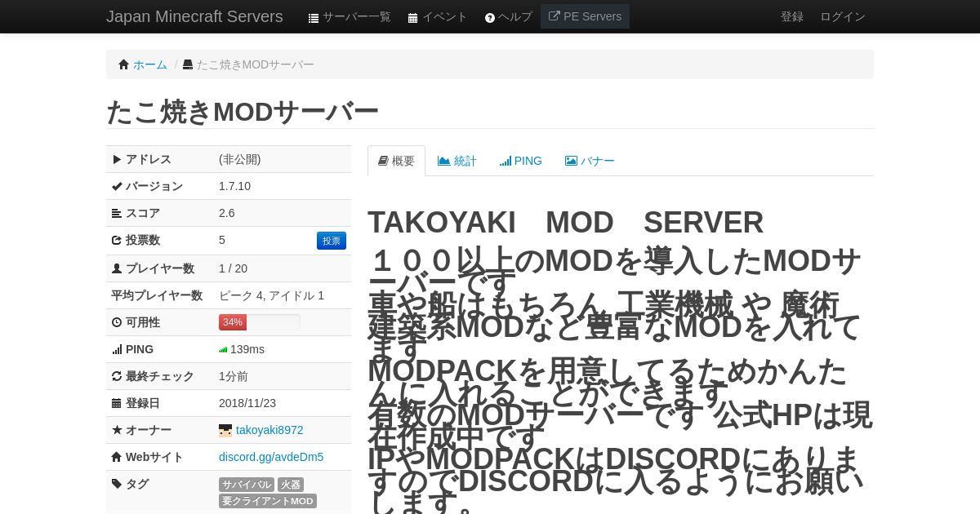Open the サーバー一覧 menu item
This screenshot has height=514, width=980.
[350, 16]
